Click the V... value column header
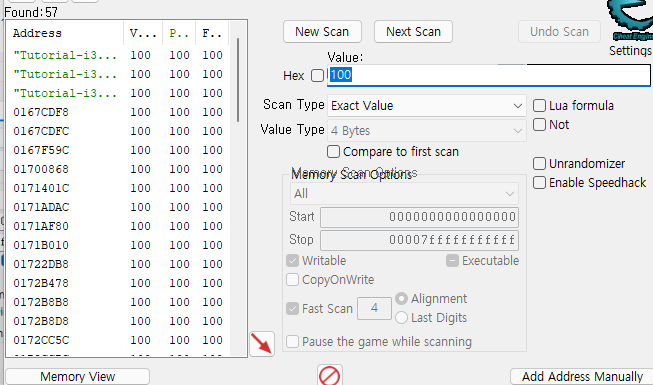 143,33
